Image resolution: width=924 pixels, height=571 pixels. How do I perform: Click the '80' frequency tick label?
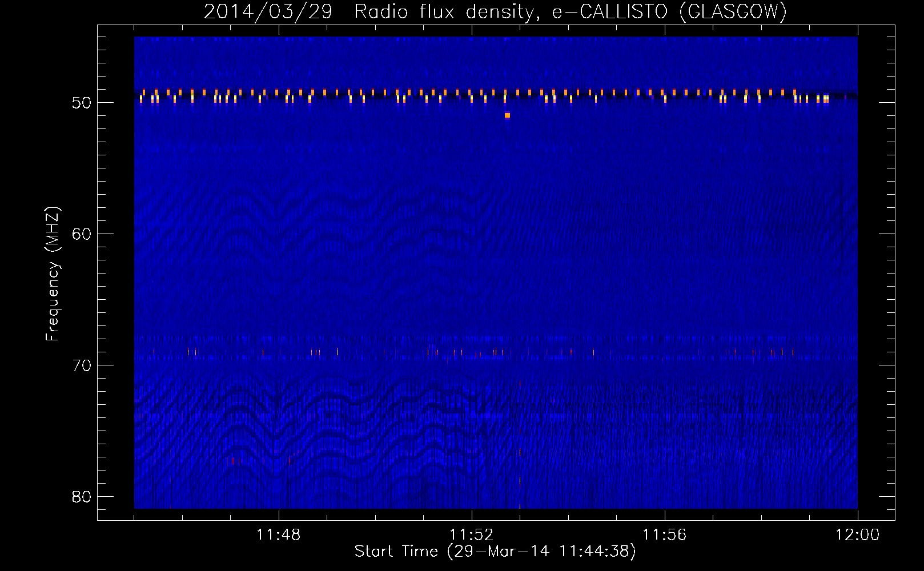[82, 497]
